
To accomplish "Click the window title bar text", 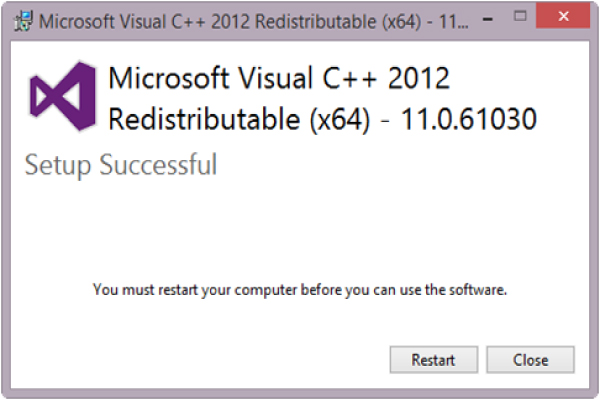I will pyautogui.click(x=254, y=21).
